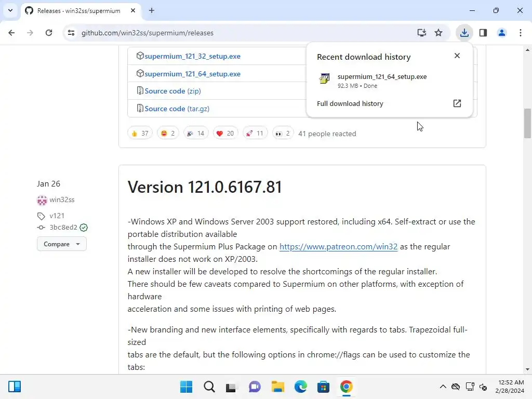Toggle the downloads toolbar button
This screenshot has height=399, width=532.
pyautogui.click(x=464, y=33)
